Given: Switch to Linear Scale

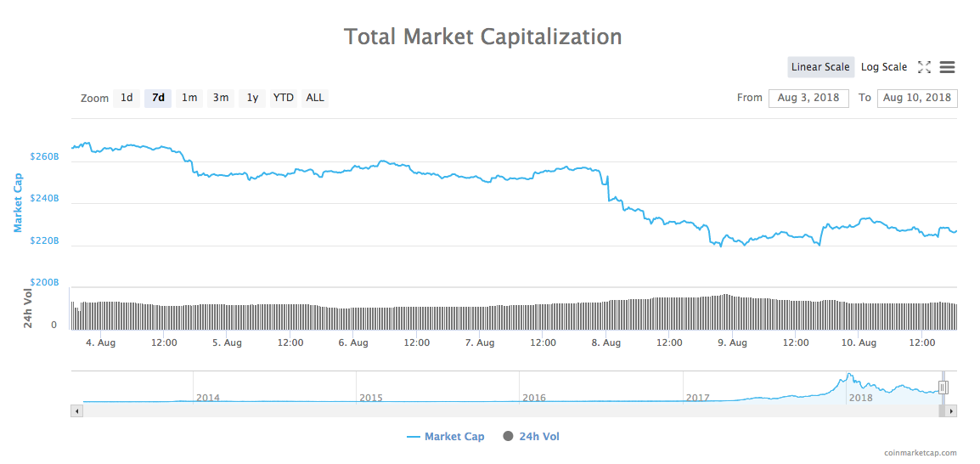Looking at the screenshot, I should tap(820, 67).
